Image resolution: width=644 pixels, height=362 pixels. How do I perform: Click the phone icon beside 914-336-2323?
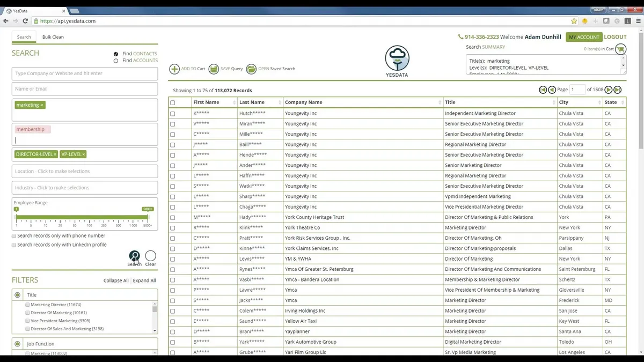point(460,37)
